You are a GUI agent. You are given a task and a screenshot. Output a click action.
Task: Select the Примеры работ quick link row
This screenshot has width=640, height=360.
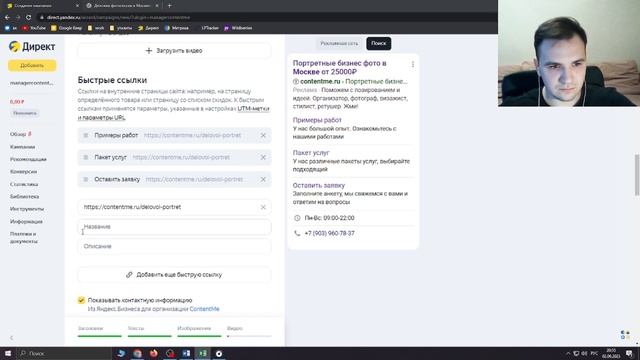click(x=174, y=135)
